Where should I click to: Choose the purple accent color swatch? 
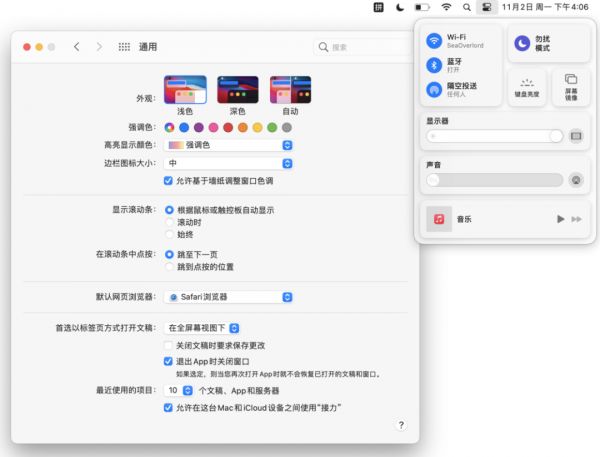coord(199,128)
